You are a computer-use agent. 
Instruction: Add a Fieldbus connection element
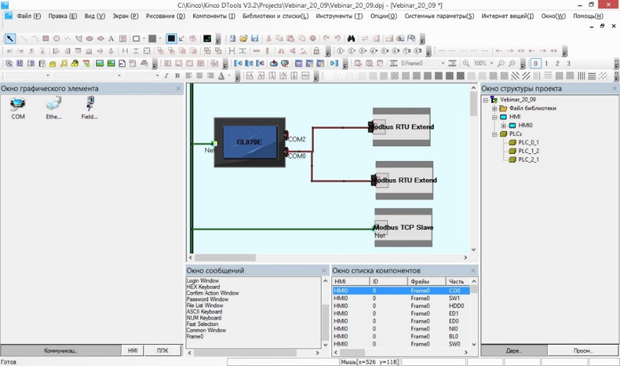(89, 108)
